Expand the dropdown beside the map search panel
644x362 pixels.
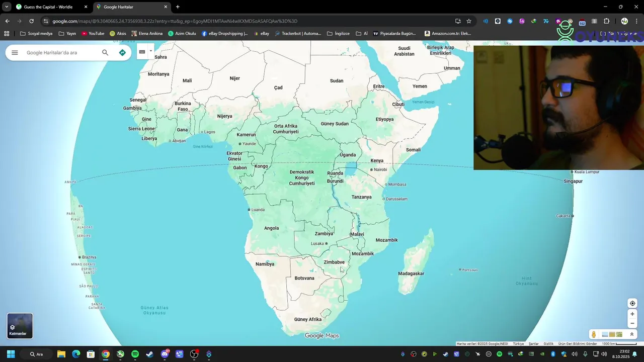click(150, 51)
